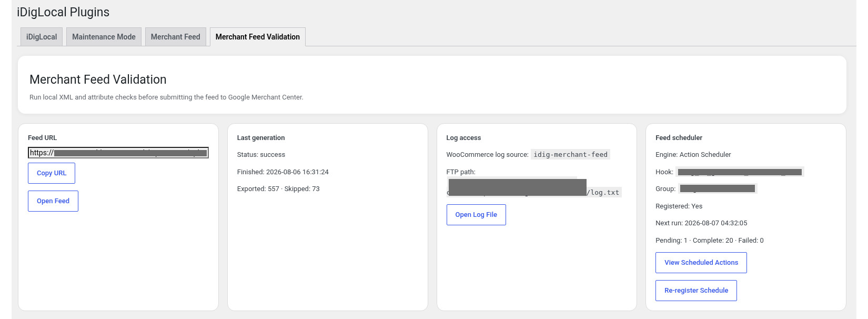
Task: Click the 'Status: success' text
Action: 261,155
